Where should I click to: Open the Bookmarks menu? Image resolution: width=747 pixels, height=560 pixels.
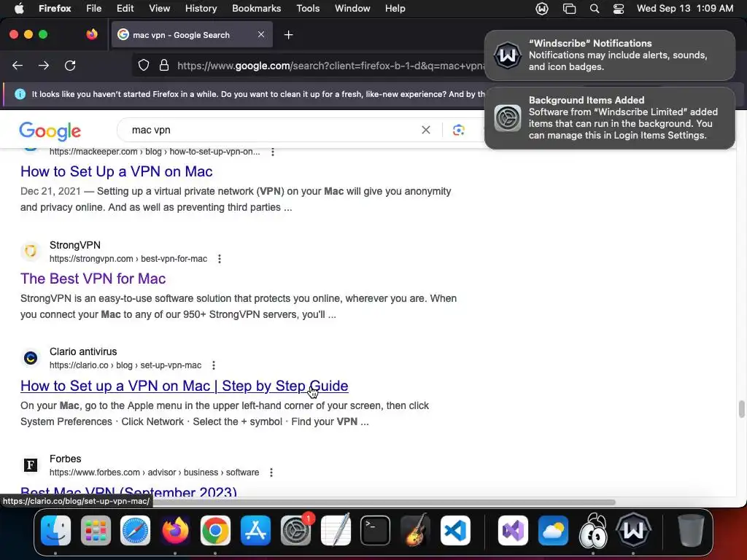click(x=256, y=9)
